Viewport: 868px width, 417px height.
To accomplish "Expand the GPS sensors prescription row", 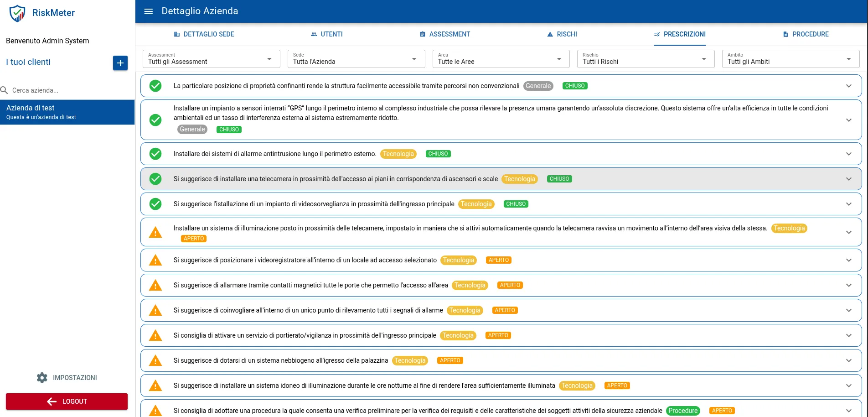I will [x=849, y=120].
